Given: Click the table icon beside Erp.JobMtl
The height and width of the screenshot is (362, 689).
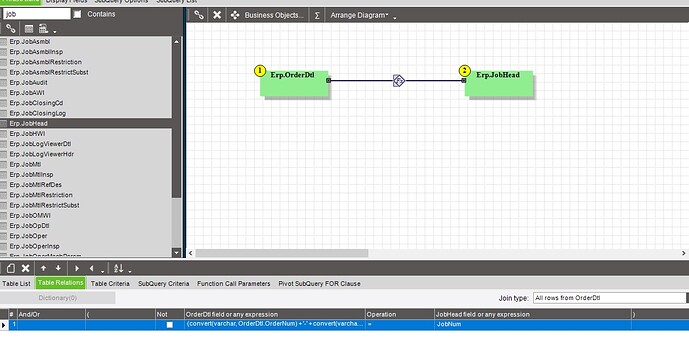Looking at the screenshot, I should click(x=4, y=164).
